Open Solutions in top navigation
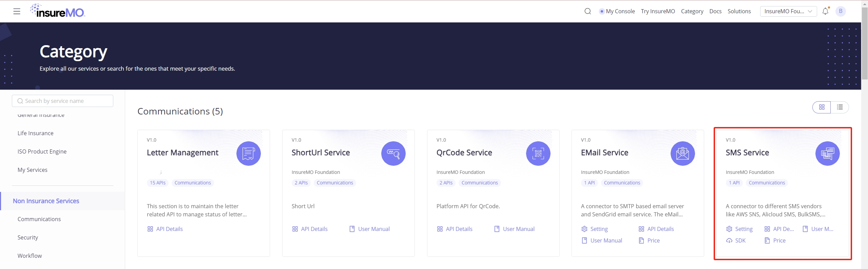The image size is (868, 269). (739, 11)
